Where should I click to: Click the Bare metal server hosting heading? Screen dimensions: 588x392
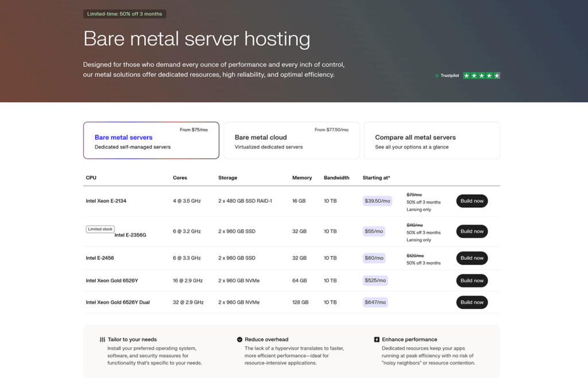196,38
